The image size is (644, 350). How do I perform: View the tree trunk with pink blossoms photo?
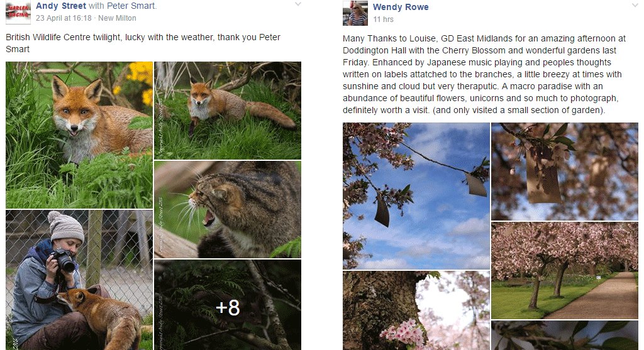click(416, 310)
